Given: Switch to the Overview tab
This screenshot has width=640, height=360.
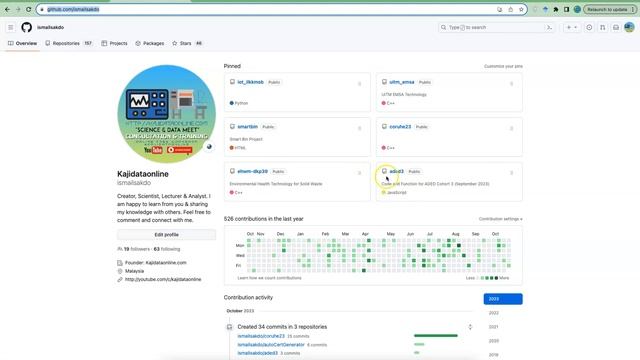Looking at the screenshot, I should [22, 43].
